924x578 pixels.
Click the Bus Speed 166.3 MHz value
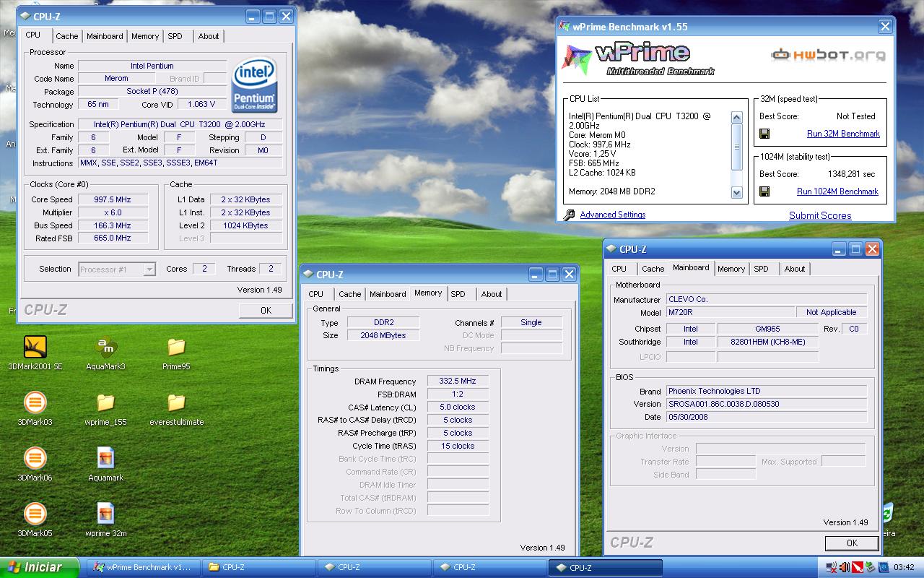click(113, 225)
